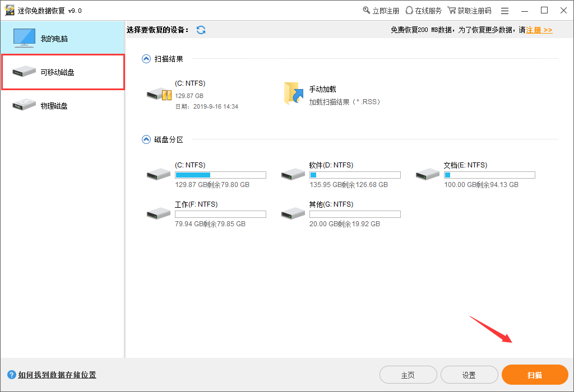Select the 工作(F: NTFS) drive icon
Viewport: 574px width, 392px height.
[159, 213]
